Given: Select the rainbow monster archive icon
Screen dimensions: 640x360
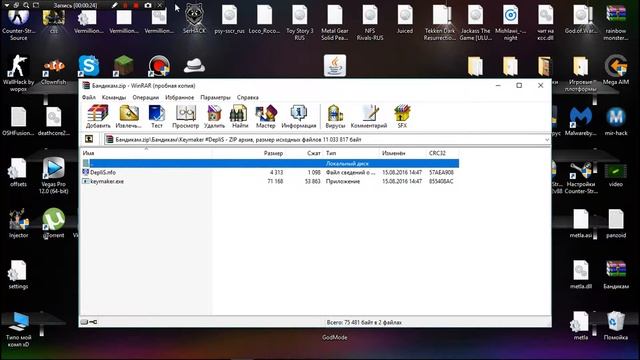Looking at the screenshot, I should click(x=616, y=22).
